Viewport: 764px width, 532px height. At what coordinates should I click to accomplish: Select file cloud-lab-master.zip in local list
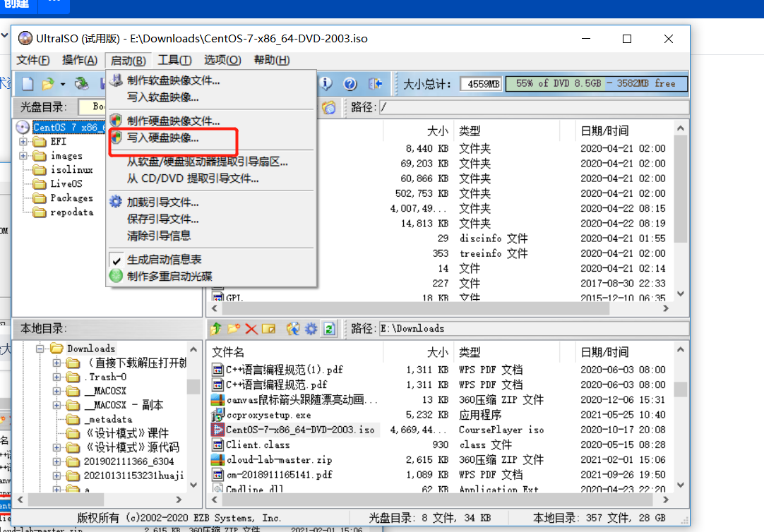tap(279, 460)
